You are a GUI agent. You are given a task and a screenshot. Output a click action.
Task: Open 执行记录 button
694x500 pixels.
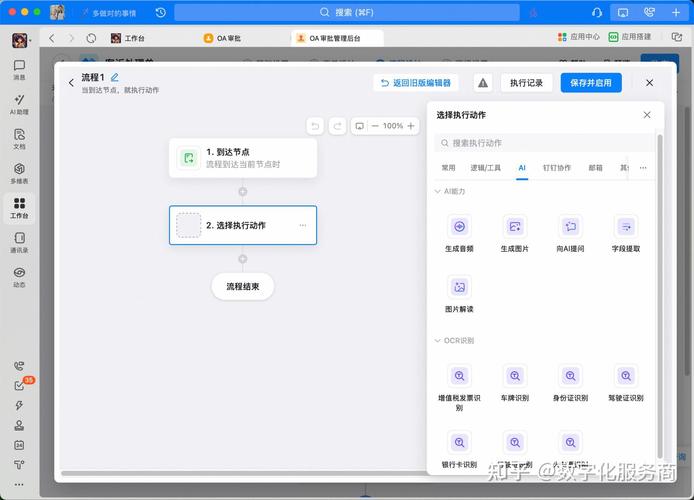[526, 83]
